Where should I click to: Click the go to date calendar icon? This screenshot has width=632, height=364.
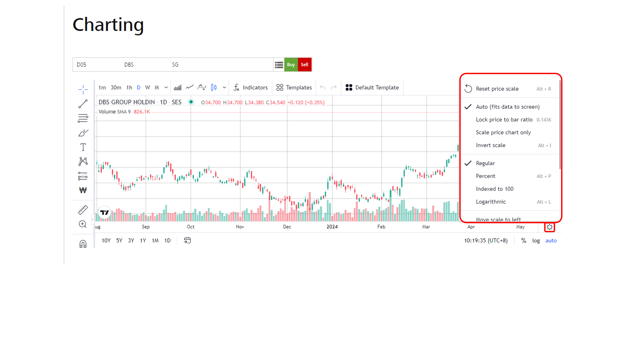click(187, 240)
